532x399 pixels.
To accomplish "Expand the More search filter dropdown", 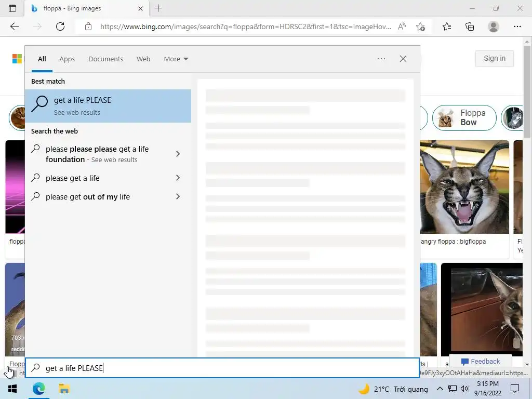I will 176,59.
